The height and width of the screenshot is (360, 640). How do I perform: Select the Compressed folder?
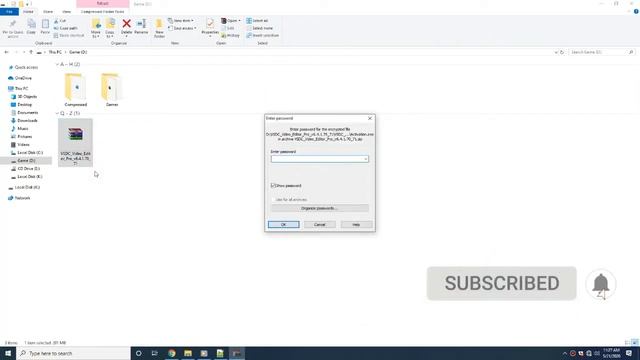(76, 89)
